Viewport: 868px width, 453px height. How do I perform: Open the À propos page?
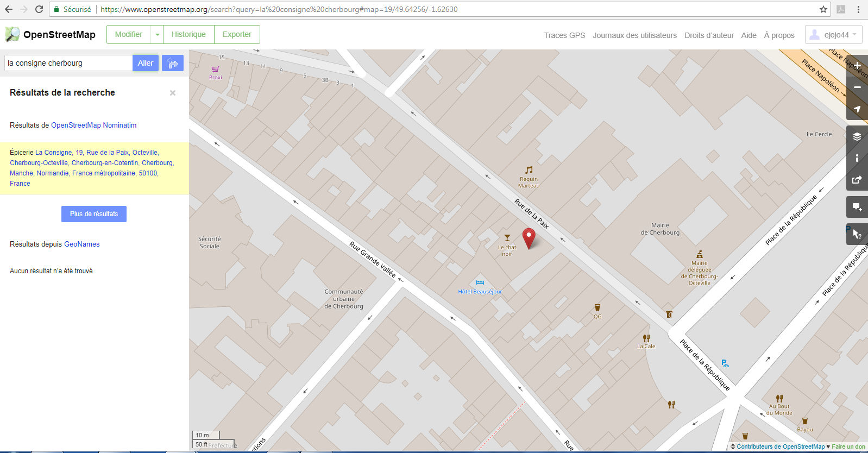779,35
